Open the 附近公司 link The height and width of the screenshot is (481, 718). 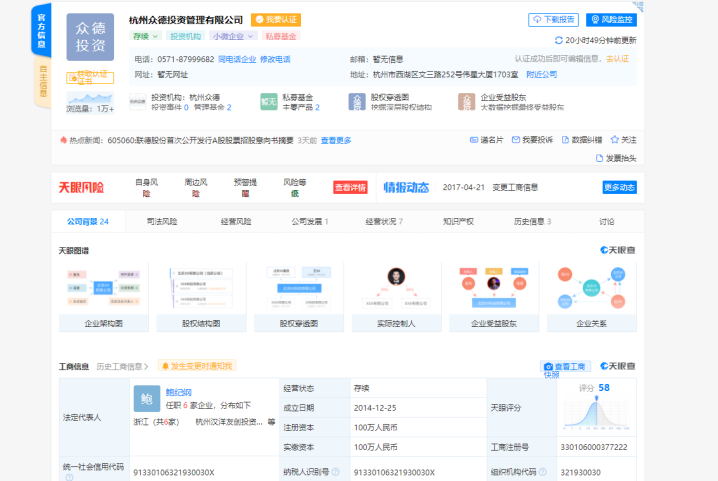(542, 74)
